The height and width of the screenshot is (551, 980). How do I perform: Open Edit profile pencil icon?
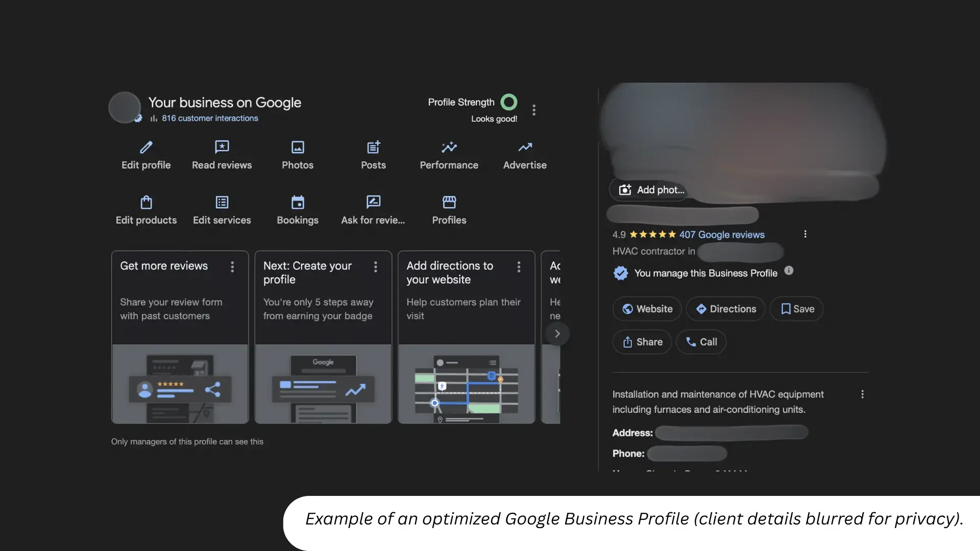pyautogui.click(x=146, y=147)
